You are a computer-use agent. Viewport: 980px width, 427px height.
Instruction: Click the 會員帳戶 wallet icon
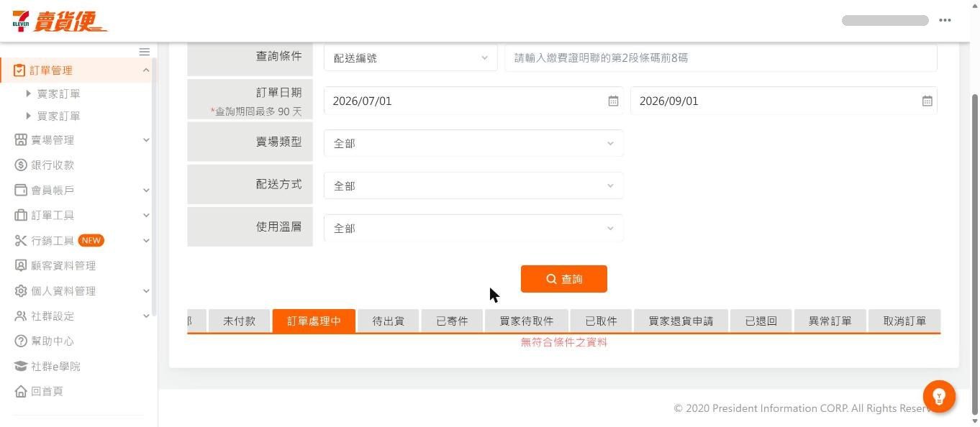[x=21, y=190]
